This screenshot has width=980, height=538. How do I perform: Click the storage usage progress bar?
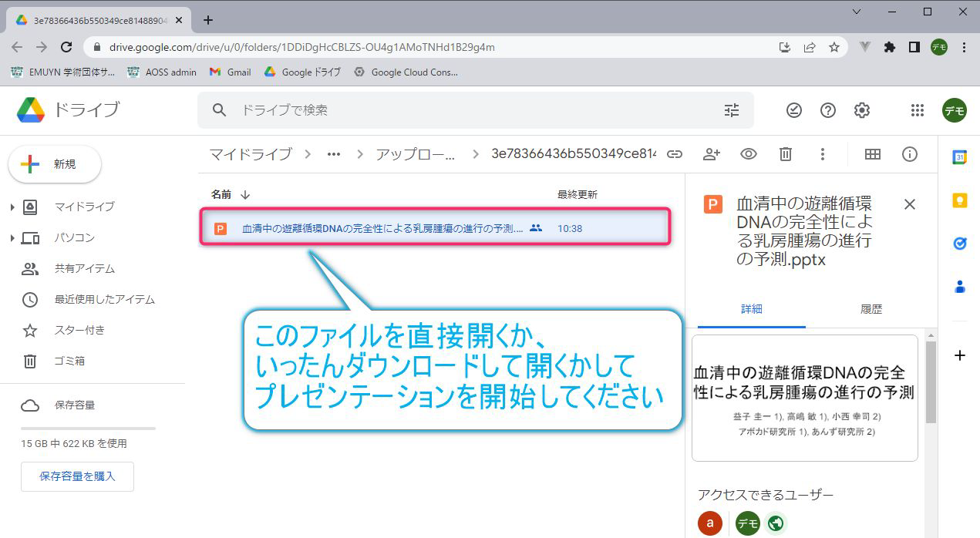88,428
